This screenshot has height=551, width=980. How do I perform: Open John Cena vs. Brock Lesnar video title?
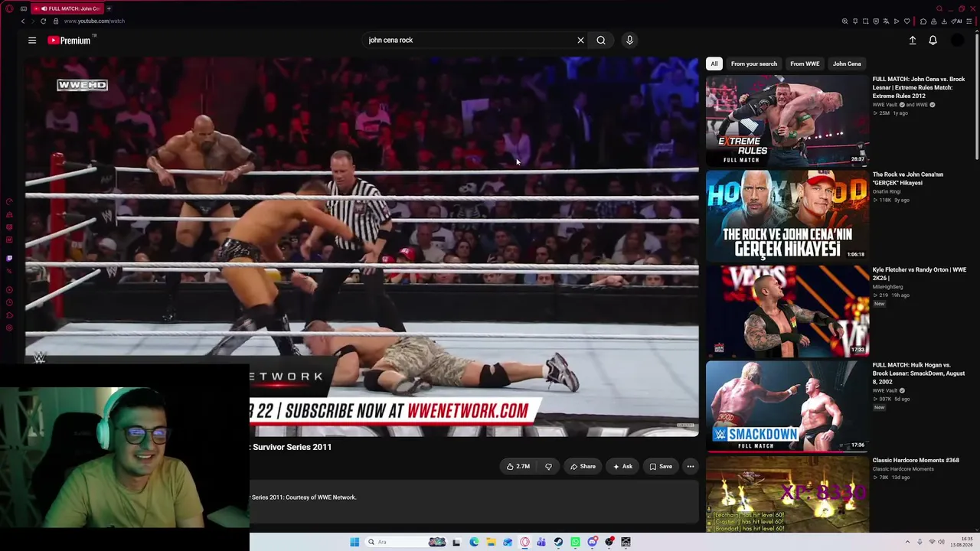919,87
